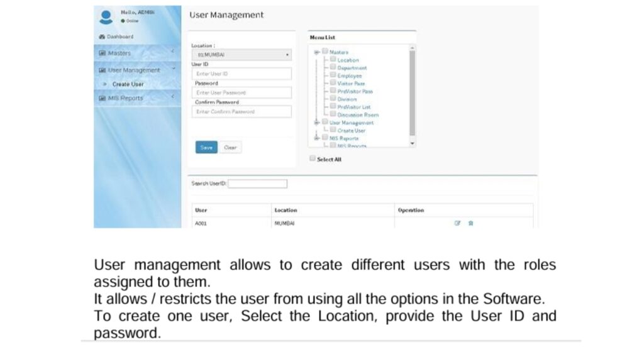This screenshot has width=644, height=352.
Task: Click the MIS Reports sidebar icon
Action: click(102, 98)
